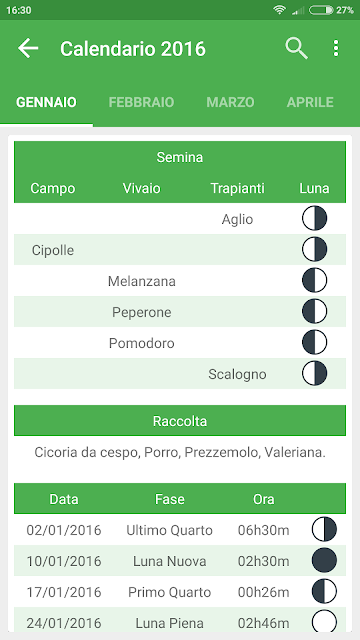Image resolution: width=360 pixels, height=640 pixels.
Task: Open the search magnifier icon
Action: [296, 49]
